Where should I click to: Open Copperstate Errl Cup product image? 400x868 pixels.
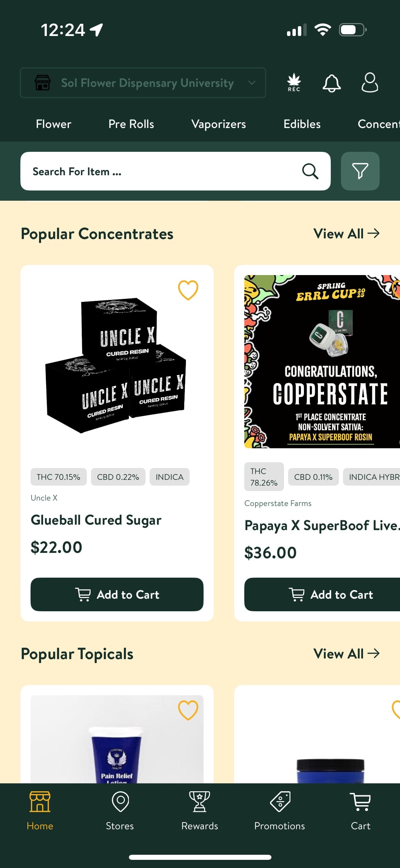point(322,362)
